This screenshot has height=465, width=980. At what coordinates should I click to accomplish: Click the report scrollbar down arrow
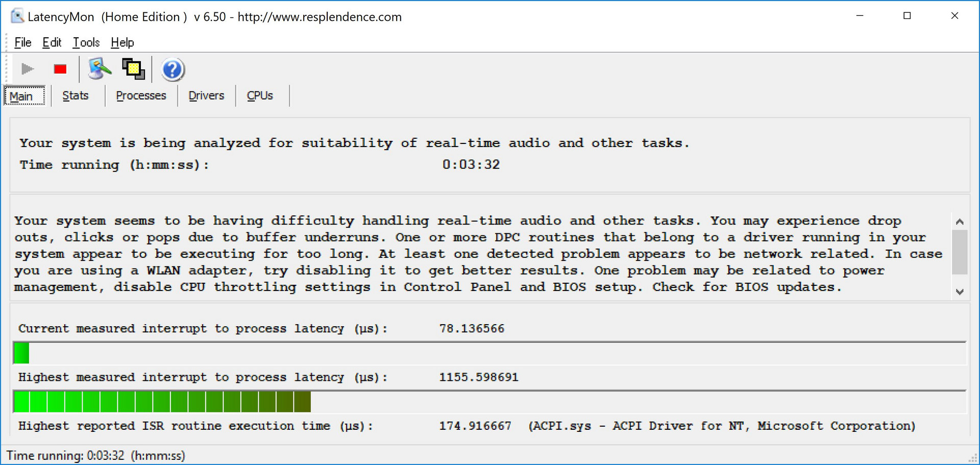pyautogui.click(x=960, y=291)
